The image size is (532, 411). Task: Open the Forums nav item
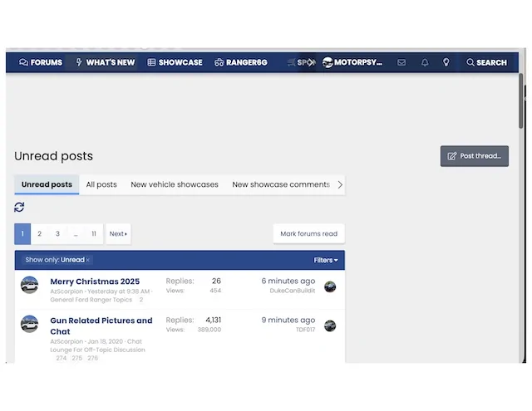pos(41,62)
